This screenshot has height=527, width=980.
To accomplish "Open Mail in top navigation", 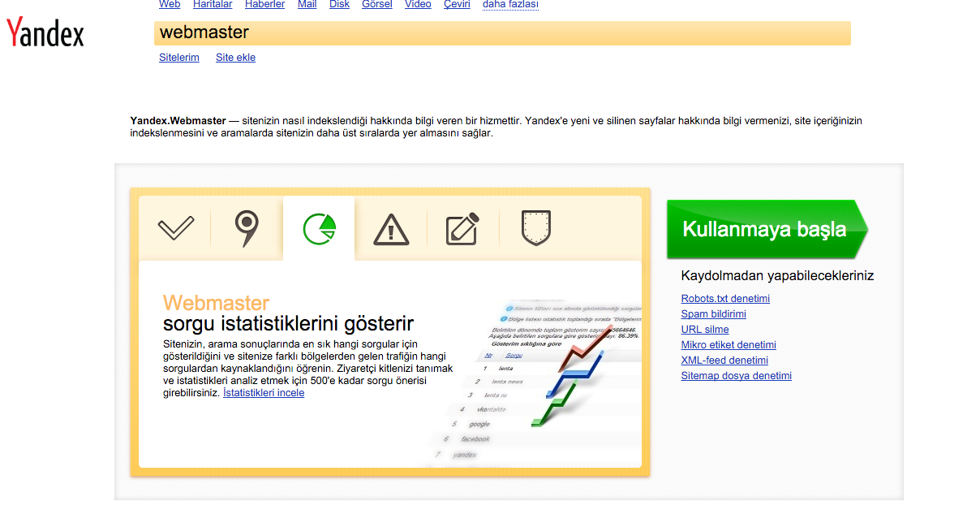I will click(x=307, y=5).
